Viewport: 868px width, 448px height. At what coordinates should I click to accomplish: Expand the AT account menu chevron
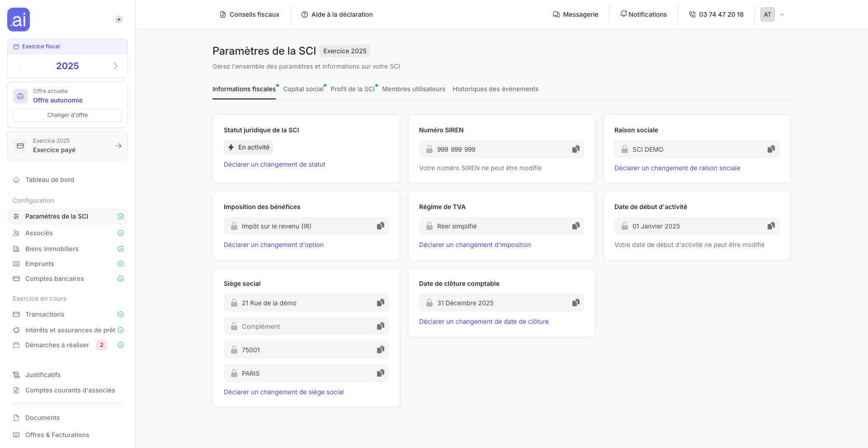click(x=783, y=14)
